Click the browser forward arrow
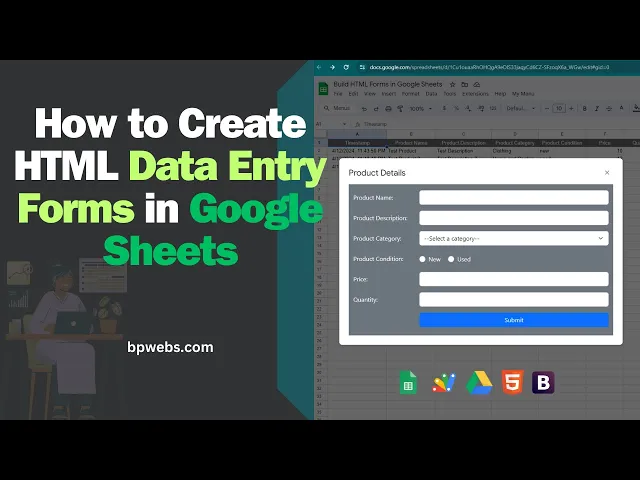The width and height of the screenshot is (640, 480). click(x=333, y=67)
